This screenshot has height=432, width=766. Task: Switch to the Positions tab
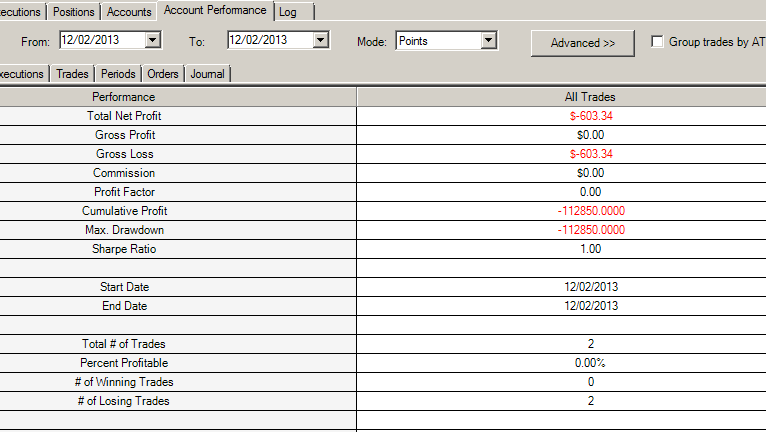(74, 12)
